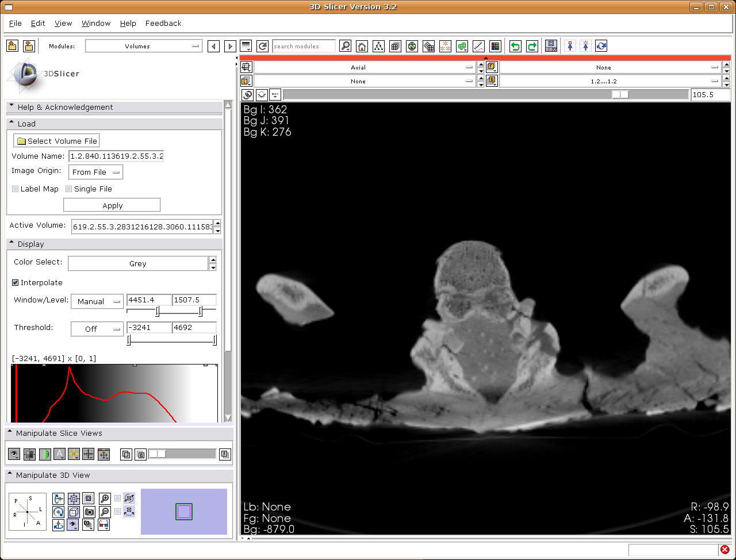Collapse the Manipulate 3D View panel
Screen dimensions: 736x560
pos(119,475)
